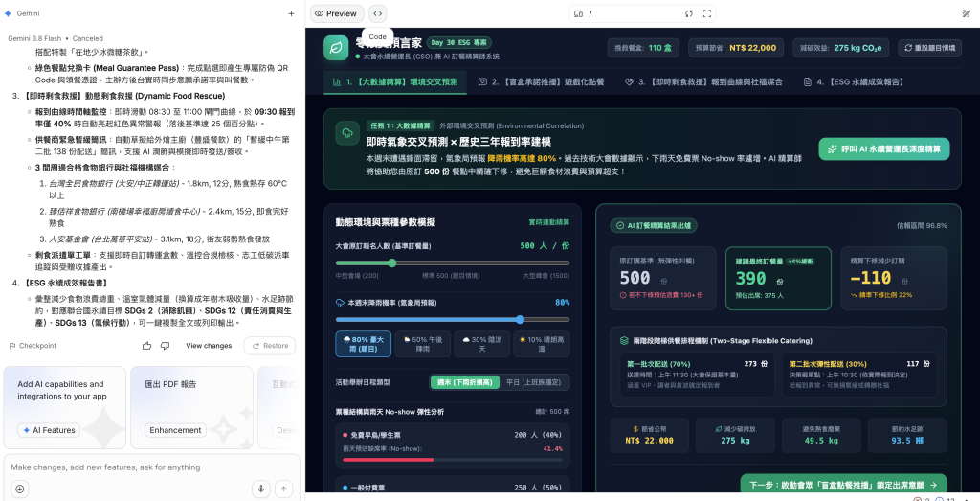Click the green leaf app logo
Image resolution: width=980 pixels, height=501 pixels.
pyautogui.click(x=336, y=48)
